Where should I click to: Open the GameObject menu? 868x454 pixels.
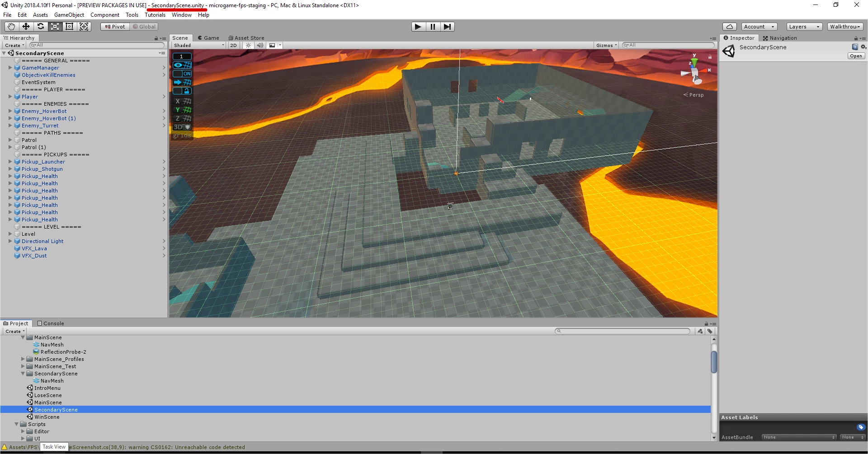click(x=69, y=15)
